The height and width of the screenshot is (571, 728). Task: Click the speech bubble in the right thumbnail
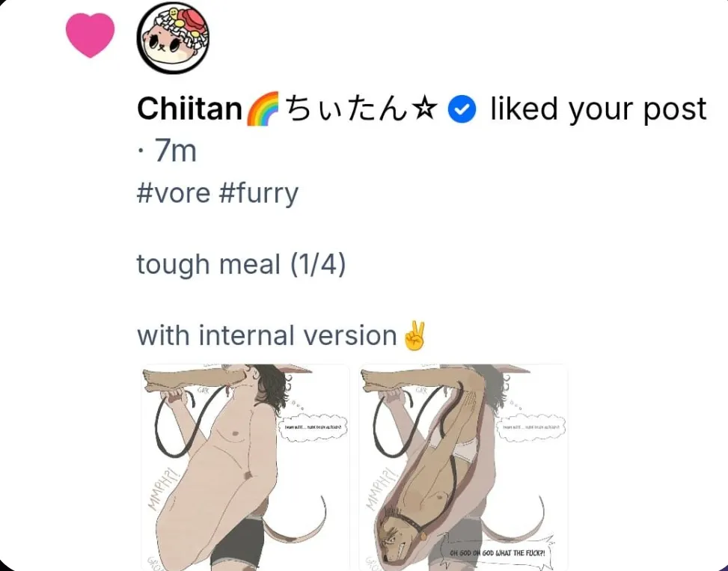(496, 553)
